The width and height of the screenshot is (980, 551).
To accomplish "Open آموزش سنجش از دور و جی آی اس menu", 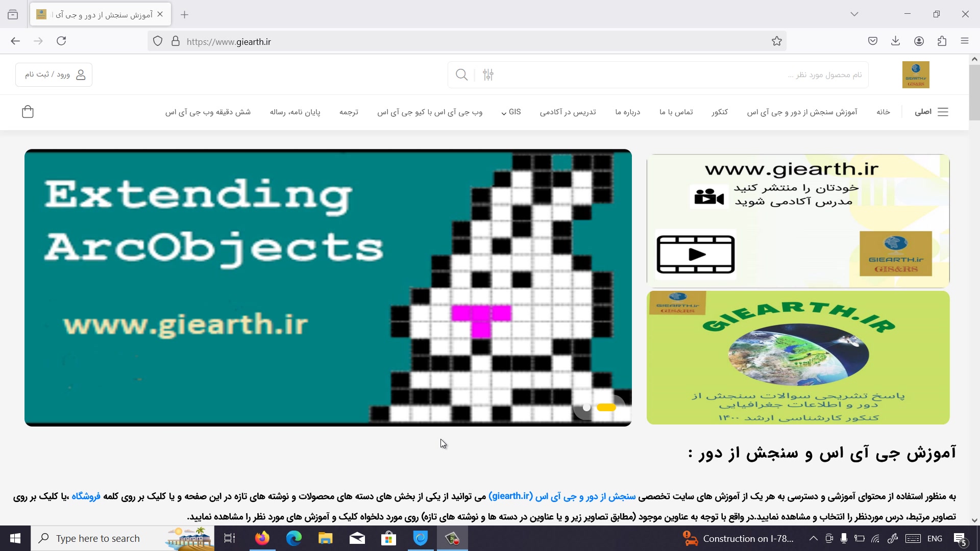I will (802, 112).
